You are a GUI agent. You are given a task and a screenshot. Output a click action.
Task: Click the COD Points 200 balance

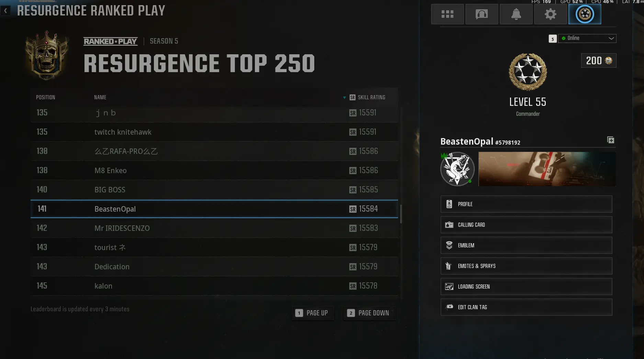tap(599, 60)
